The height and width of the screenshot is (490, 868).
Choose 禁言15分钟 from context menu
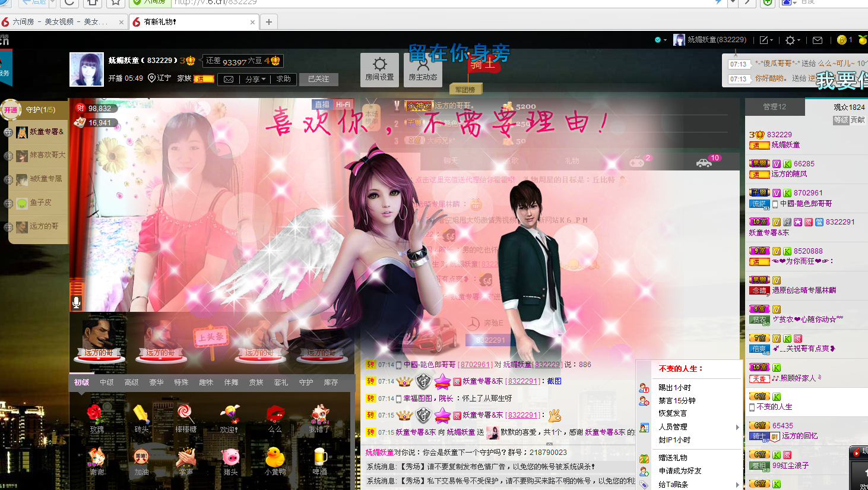(x=677, y=401)
